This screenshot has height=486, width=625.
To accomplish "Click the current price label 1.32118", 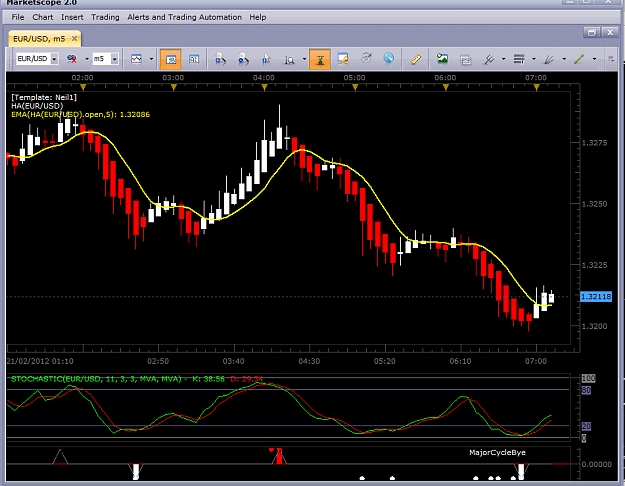I will coord(596,297).
